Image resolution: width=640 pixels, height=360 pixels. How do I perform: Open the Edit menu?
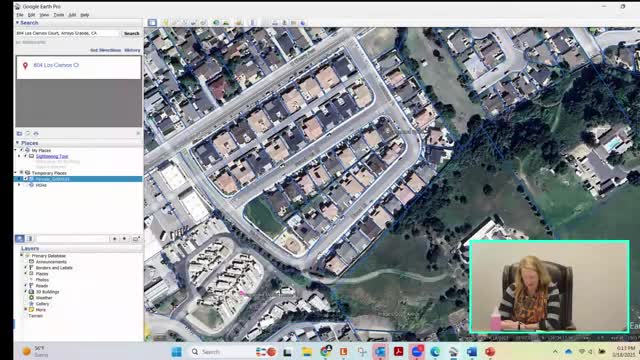31,15
